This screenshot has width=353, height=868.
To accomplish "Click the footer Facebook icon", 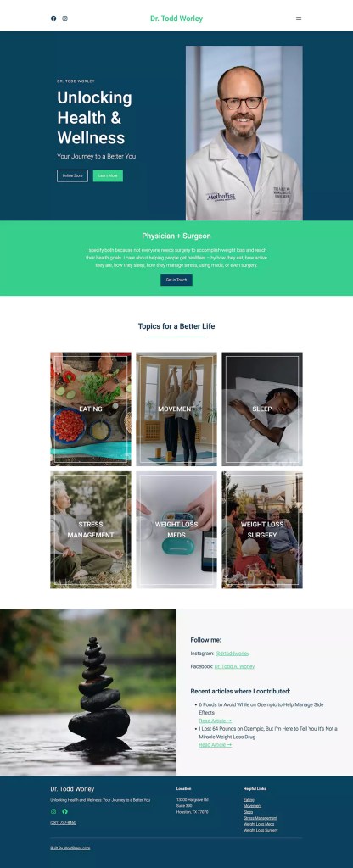I will coord(64,811).
